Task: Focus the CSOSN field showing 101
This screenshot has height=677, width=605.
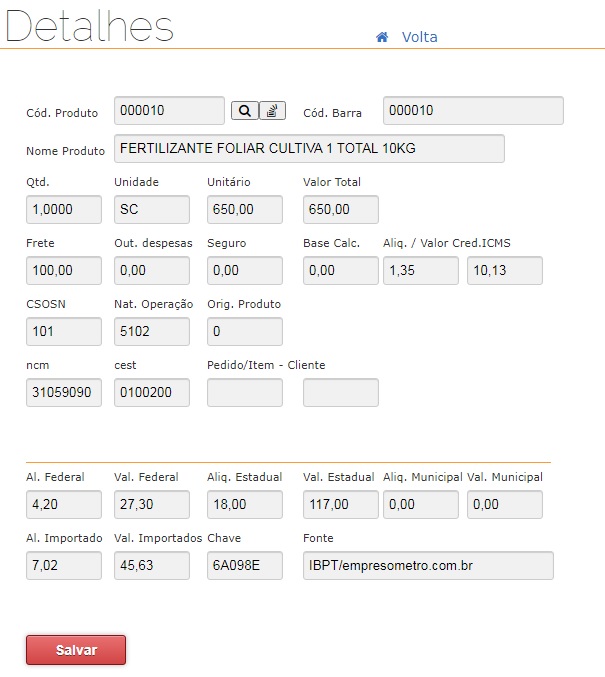Action: tap(64, 332)
